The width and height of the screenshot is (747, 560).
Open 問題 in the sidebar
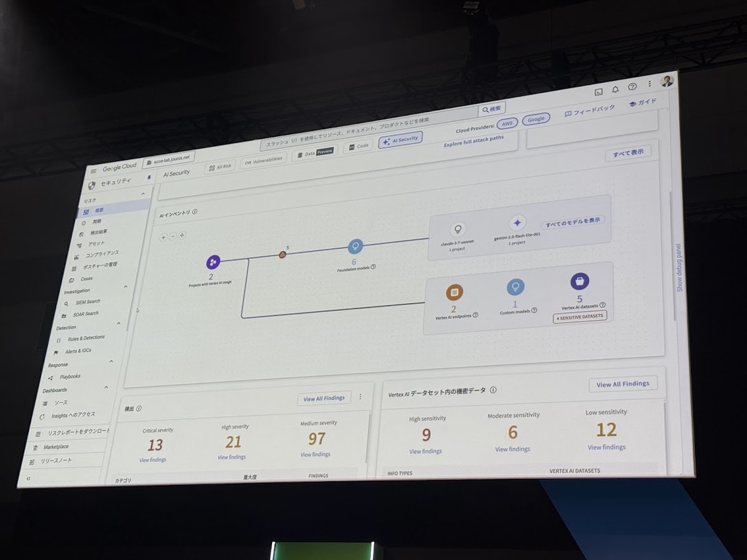click(96, 222)
